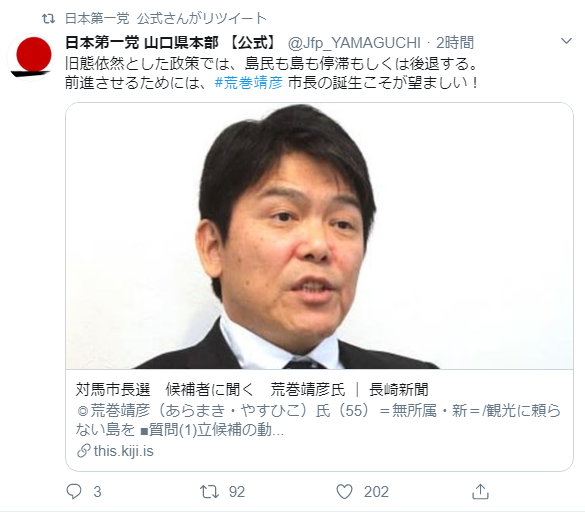Open 日本第一党 公式さんがリツイート link
Viewport: 585px width, 515px height.
(x=166, y=18)
